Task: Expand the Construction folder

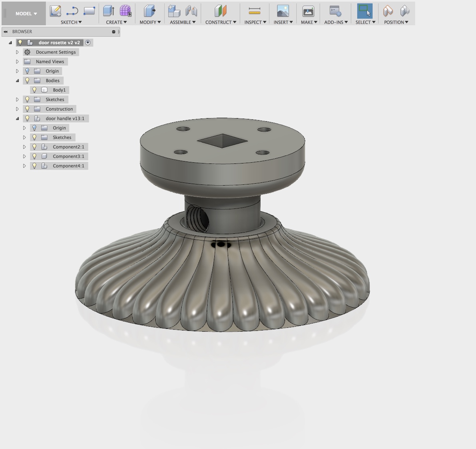Action: click(17, 109)
